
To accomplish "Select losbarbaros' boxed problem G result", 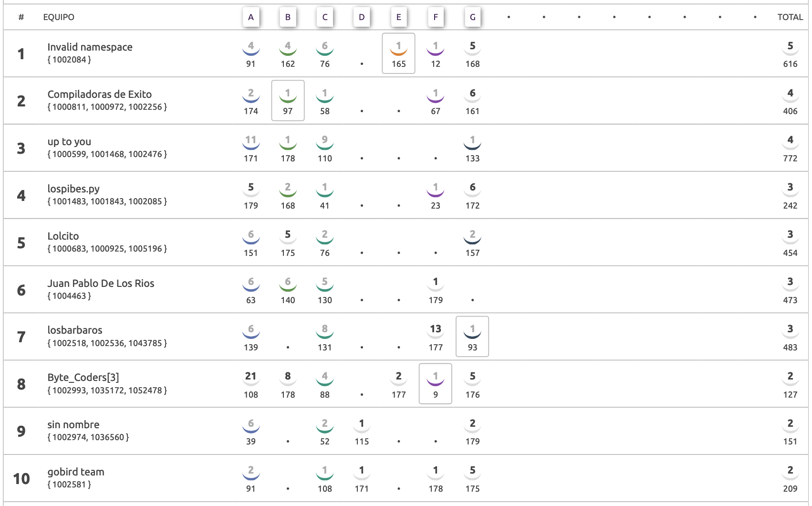I will pyautogui.click(x=472, y=337).
